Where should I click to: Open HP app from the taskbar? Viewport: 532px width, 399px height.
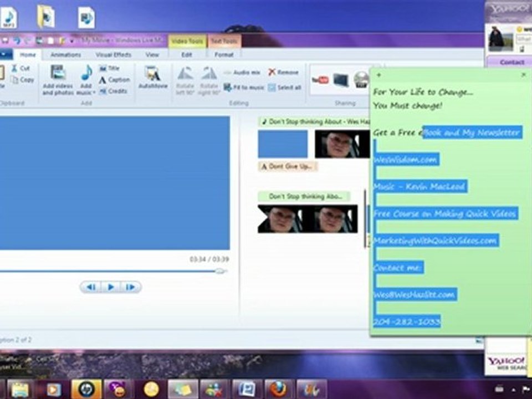(x=86, y=389)
